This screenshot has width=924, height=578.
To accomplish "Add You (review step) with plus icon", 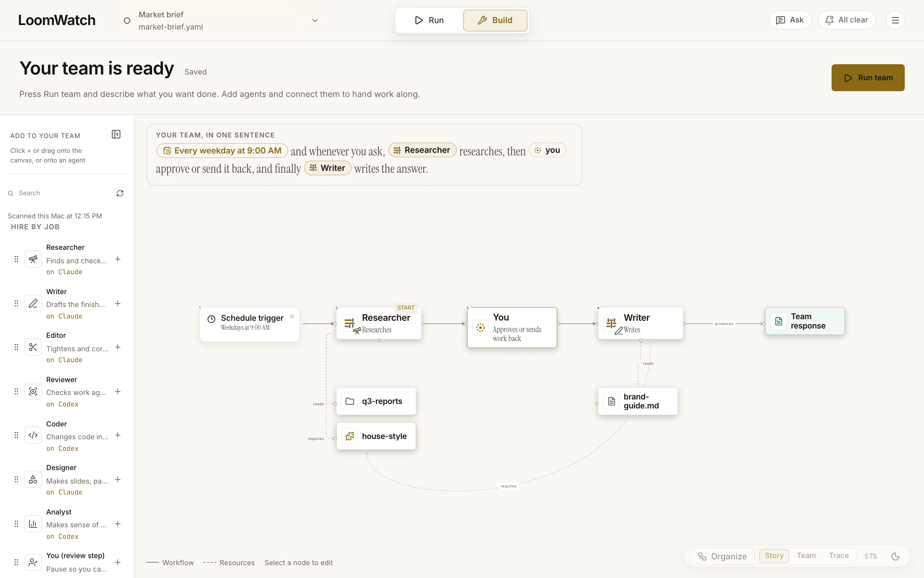I will [x=118, y=562].
